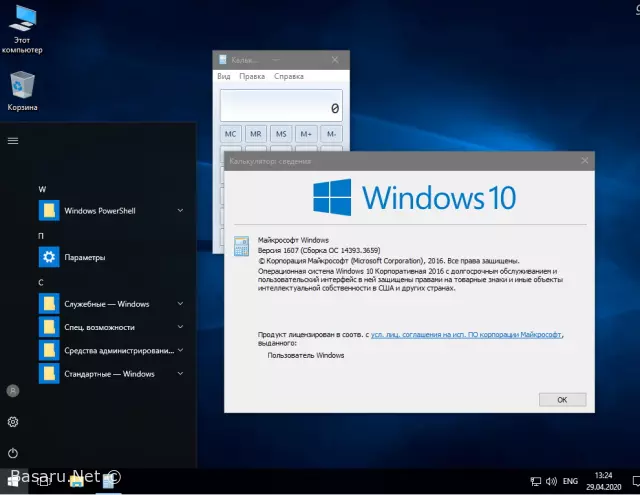This screenshot has height=495, width=640.
Task: Click the calculator display field showing 0
Action: (281, 105)
